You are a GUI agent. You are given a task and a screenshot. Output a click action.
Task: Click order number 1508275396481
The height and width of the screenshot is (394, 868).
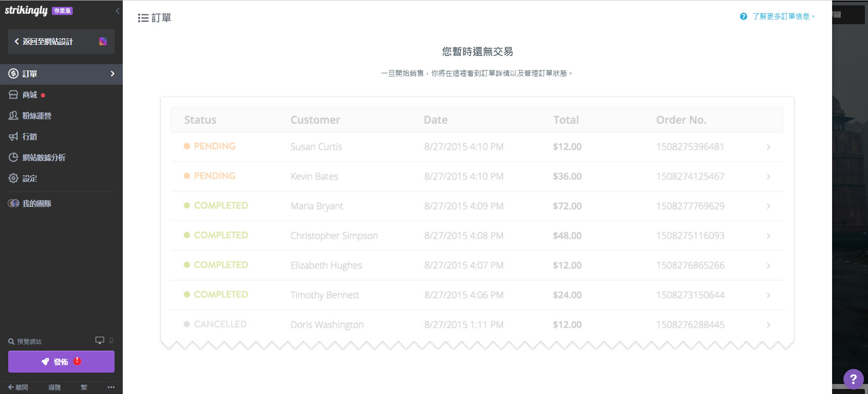click(x=690, y=146)
